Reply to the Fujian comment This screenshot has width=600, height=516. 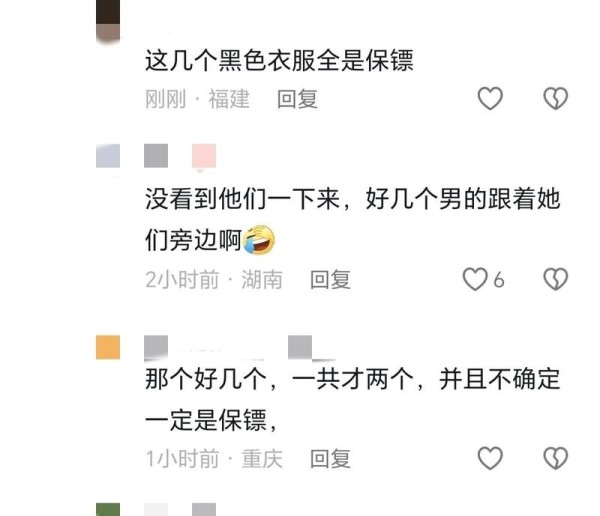point(297,99)
